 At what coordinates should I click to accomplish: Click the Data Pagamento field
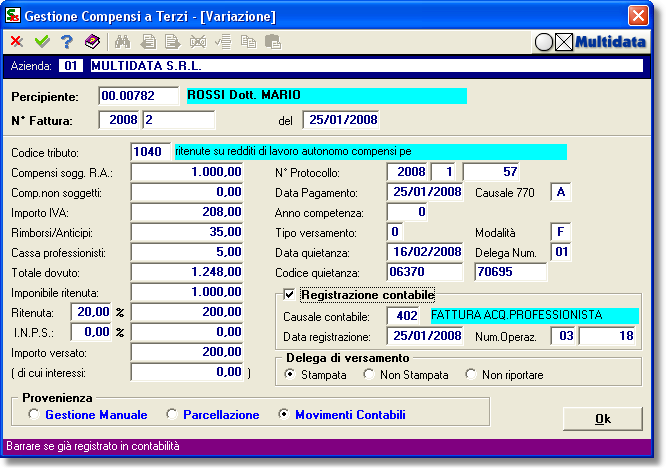click(x=425, y=192)
